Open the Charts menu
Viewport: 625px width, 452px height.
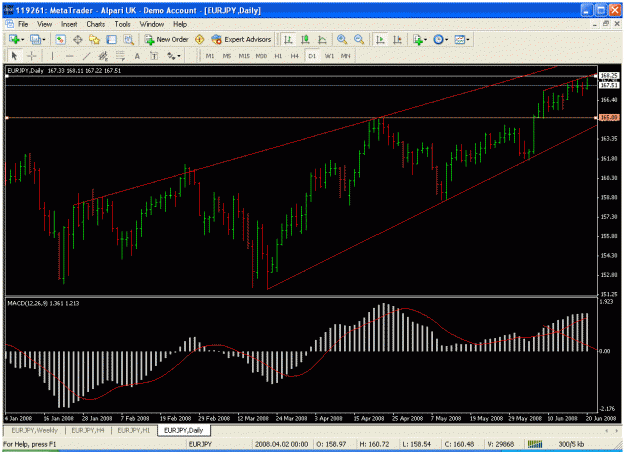96,24
